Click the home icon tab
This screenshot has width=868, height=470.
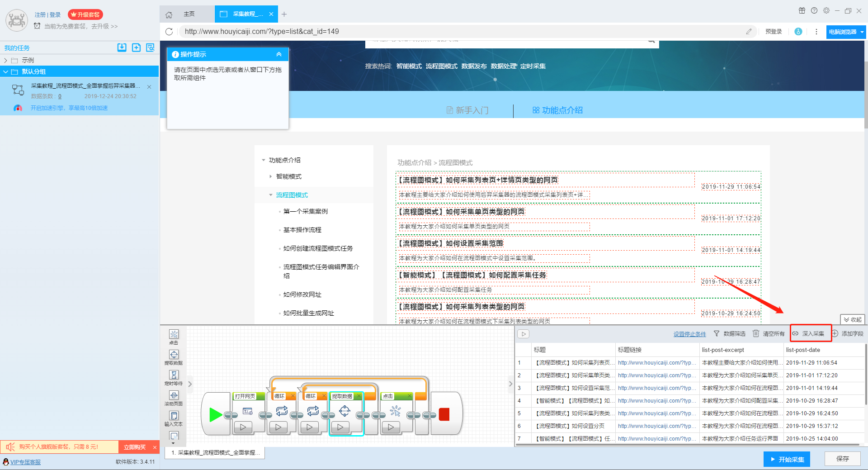pyautogui.click(x=169, y=14)
